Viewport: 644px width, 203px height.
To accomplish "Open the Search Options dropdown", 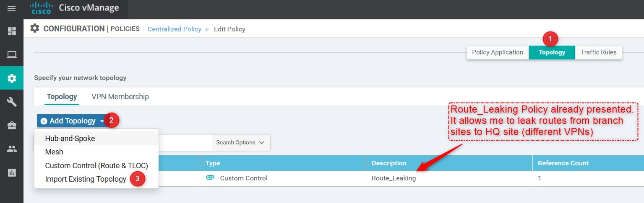I will click(x=240, y=142).
